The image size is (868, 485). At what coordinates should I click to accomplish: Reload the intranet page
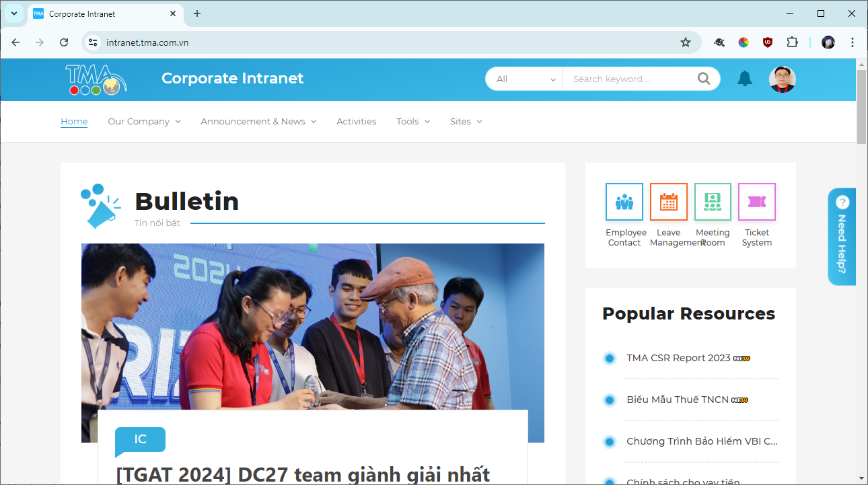click(64, 42)
